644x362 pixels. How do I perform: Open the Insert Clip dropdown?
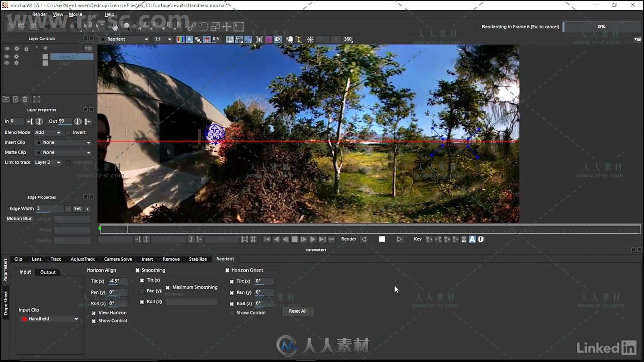pyautogui.click(x=62, y=143)
